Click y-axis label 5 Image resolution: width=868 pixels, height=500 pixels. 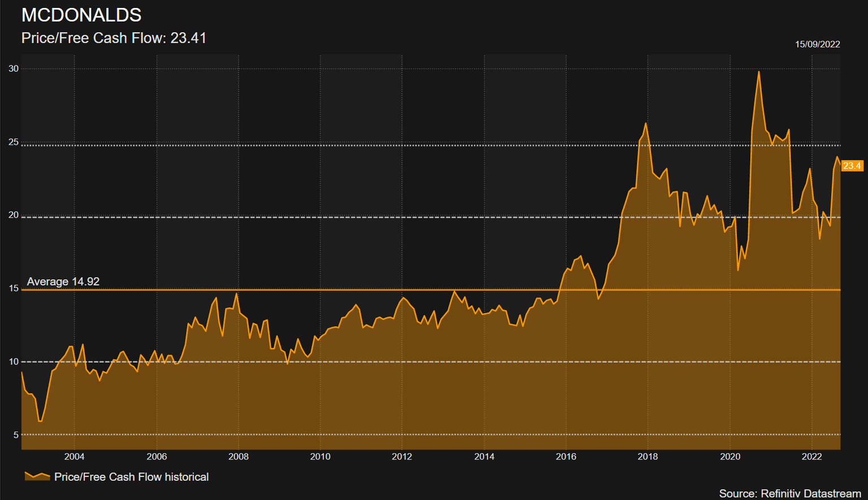click(16, 435)
